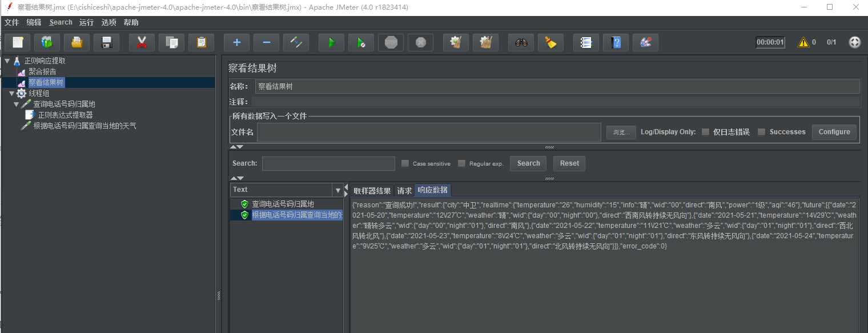Click the yellow warning triangle log icon
This screenshot has width=868, height=333.
[x=803, y=42]
